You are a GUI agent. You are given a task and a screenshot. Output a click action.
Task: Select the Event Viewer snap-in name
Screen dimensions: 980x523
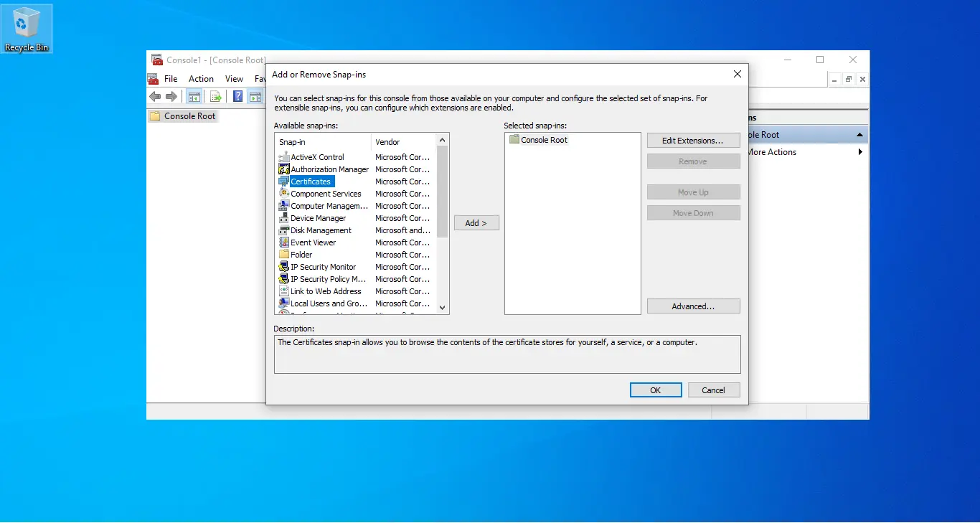313,242
